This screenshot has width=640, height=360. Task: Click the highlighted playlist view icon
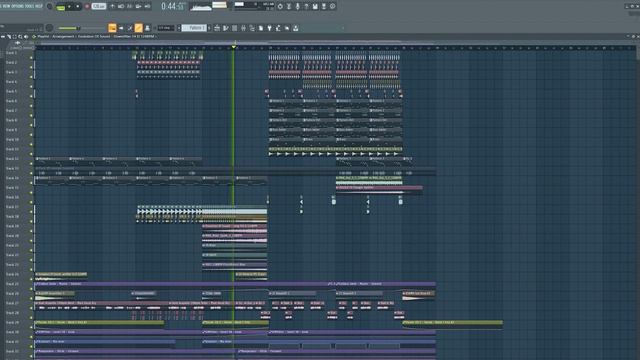pyautogui.click(x=112, y=28)
